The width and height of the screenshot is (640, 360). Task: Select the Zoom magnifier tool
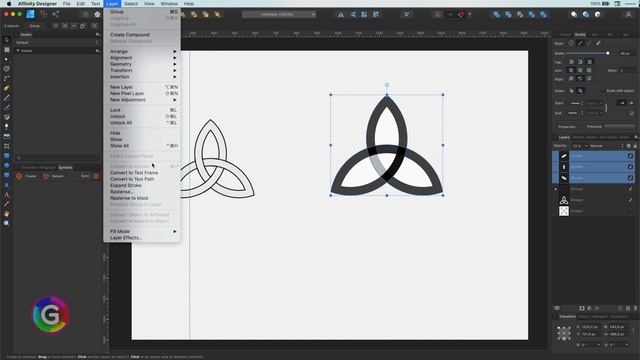click(7, 223)
